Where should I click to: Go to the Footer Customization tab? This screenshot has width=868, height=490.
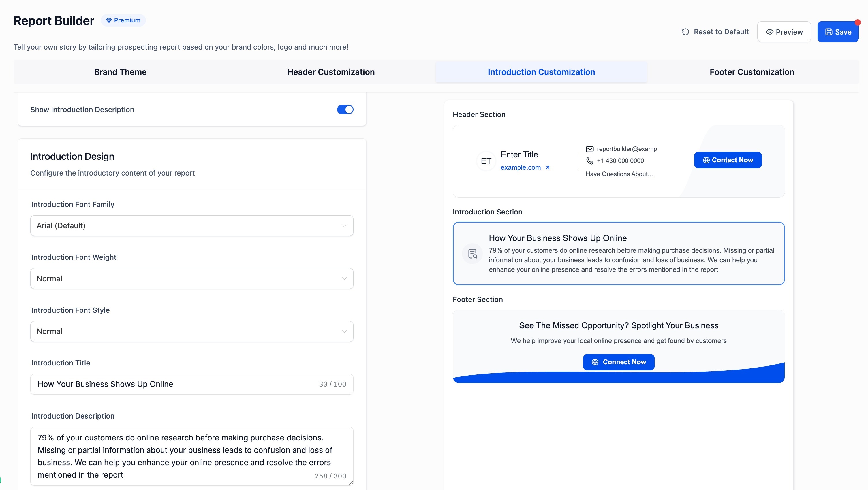pyautogui.click(x=752, y=72)
